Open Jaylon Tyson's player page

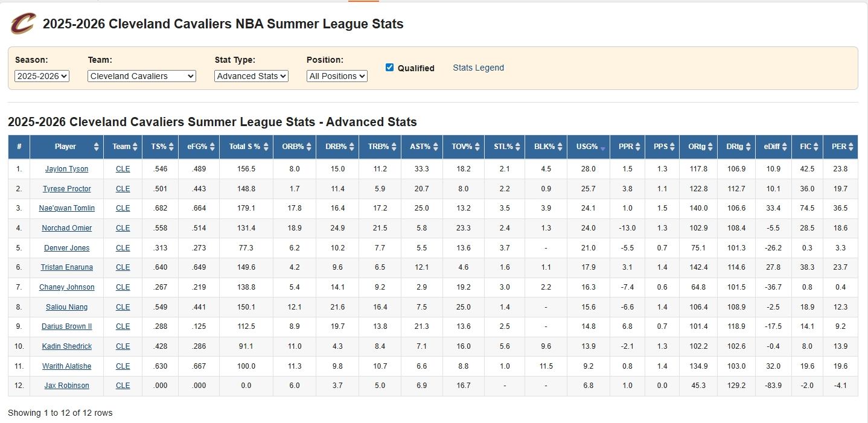coord(66,169)
